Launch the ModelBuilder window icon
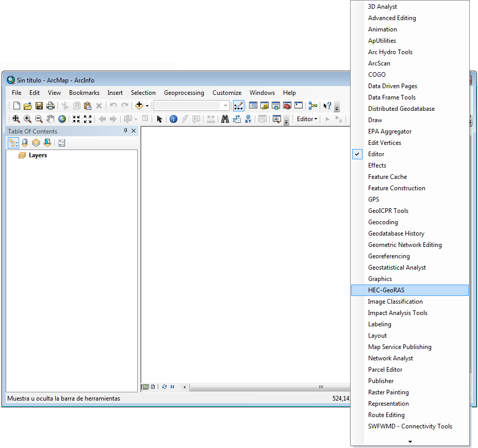Viewport: 478px width, 448px height. (313, 106)
